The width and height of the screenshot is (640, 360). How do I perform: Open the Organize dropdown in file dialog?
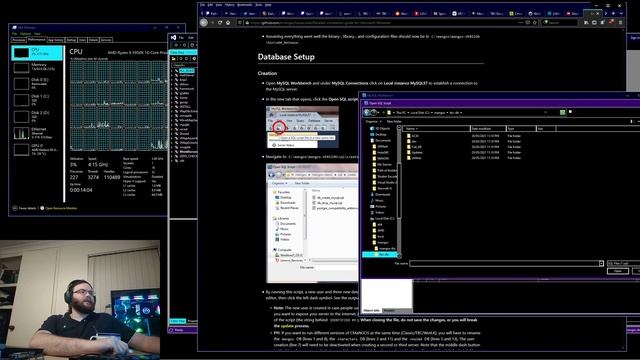(x=373, y=121)
